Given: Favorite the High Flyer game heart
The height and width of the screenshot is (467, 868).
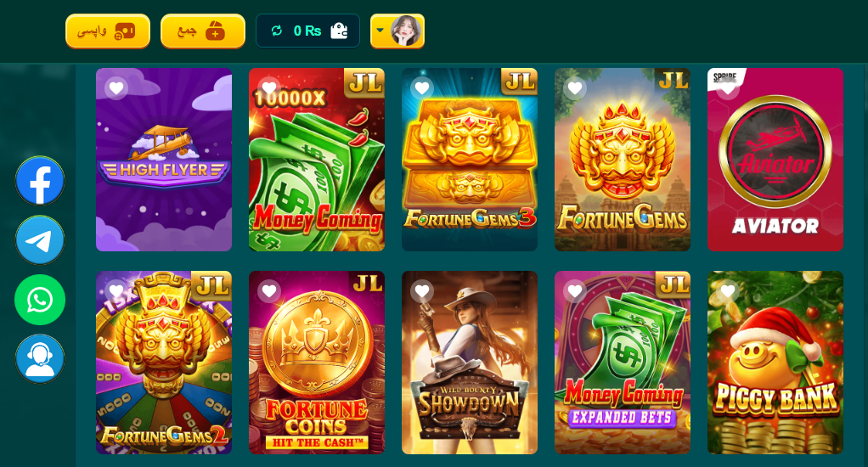Looking at the screenshot, I should click(116, 88).
